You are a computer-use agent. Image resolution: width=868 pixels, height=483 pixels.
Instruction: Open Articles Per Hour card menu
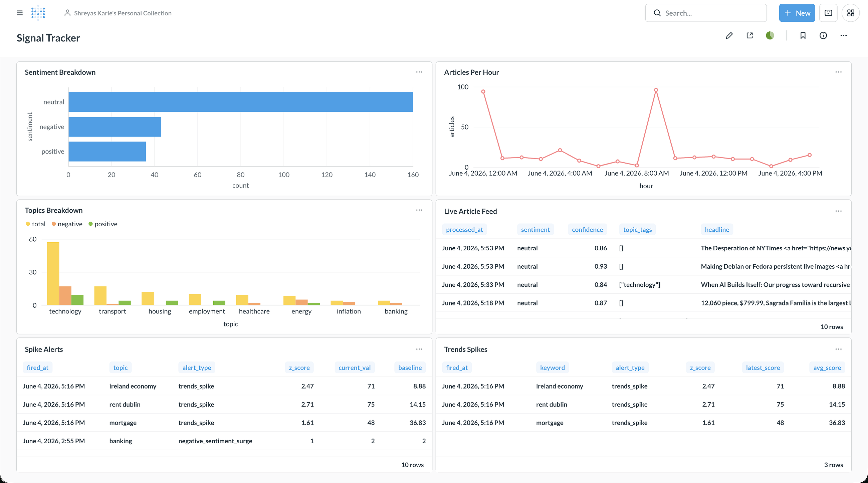tap(838, 72)
